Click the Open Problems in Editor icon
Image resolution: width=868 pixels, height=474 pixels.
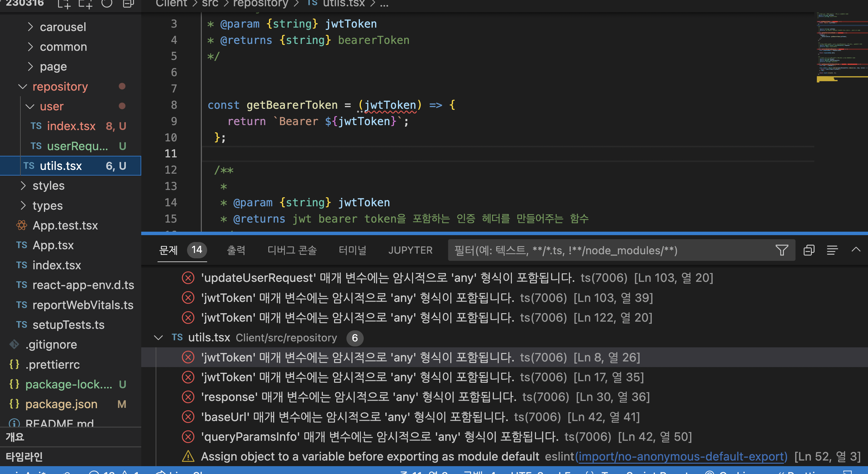coord(809,250)
